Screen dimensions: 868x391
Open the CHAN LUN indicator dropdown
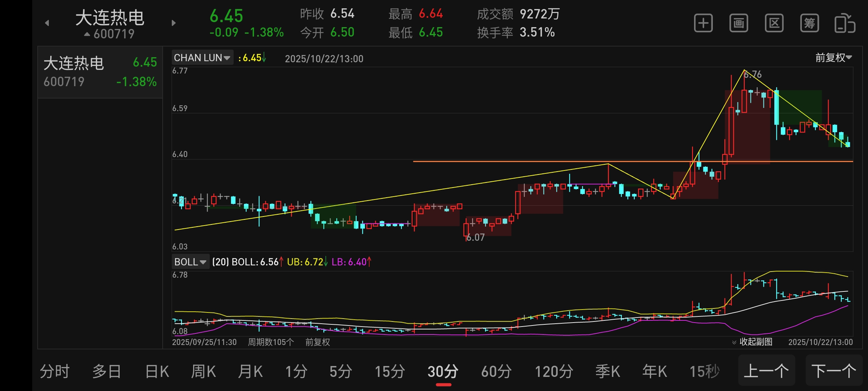pyautogui.click(x=202, y=58)
